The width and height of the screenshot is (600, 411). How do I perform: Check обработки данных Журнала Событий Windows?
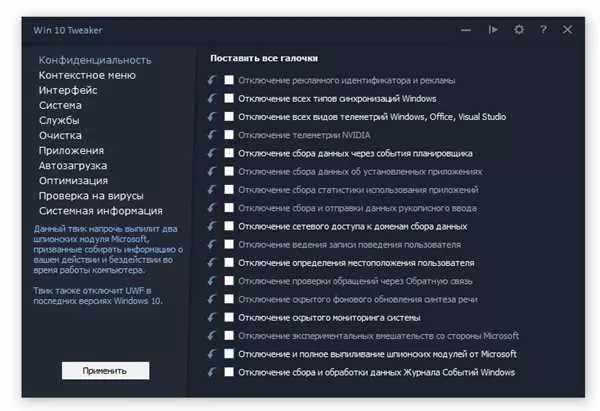point(229,372)
